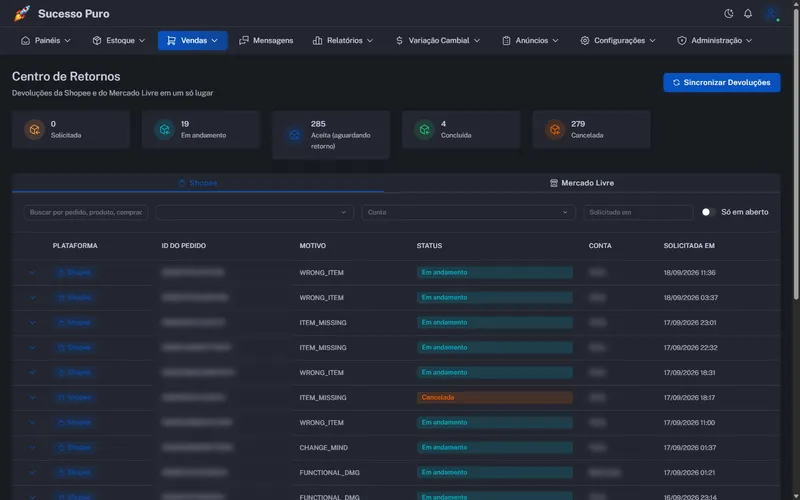Click the rocket logo icon
Viewport: 800px width, 500px height.
pyautogui.click(x=22, y=14)
